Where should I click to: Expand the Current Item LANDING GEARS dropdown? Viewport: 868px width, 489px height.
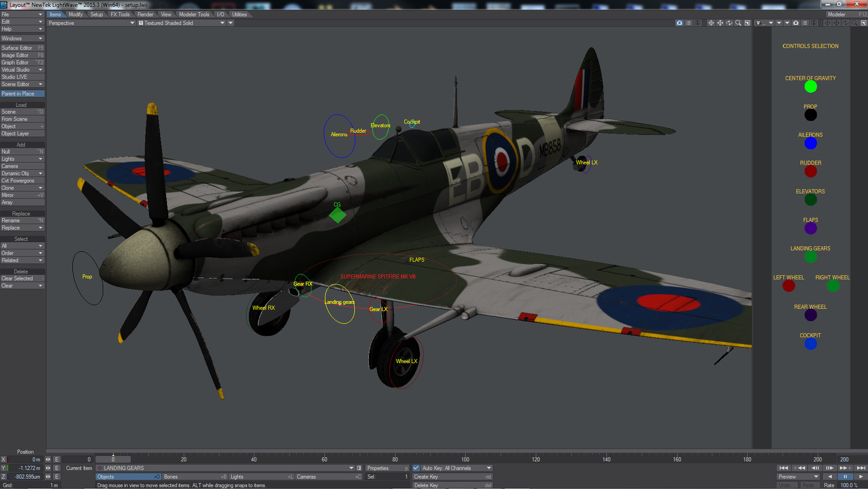(x=225, y=468)
